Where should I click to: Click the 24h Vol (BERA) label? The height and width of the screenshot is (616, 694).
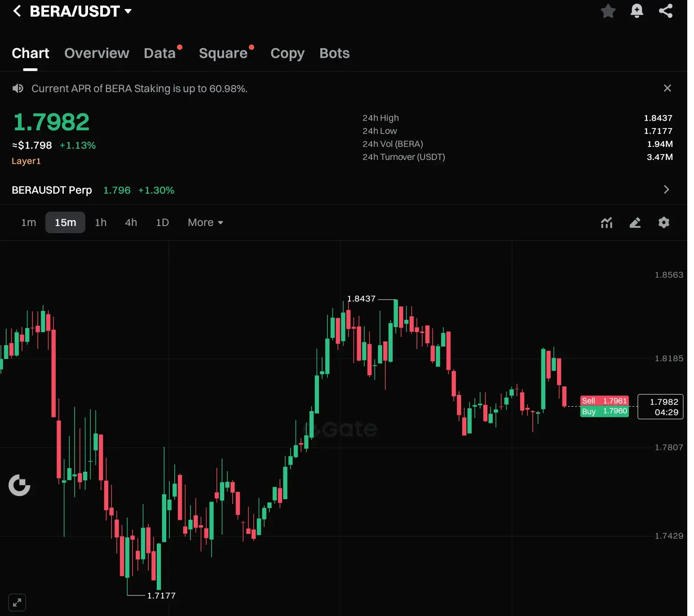tap(393, 144)
